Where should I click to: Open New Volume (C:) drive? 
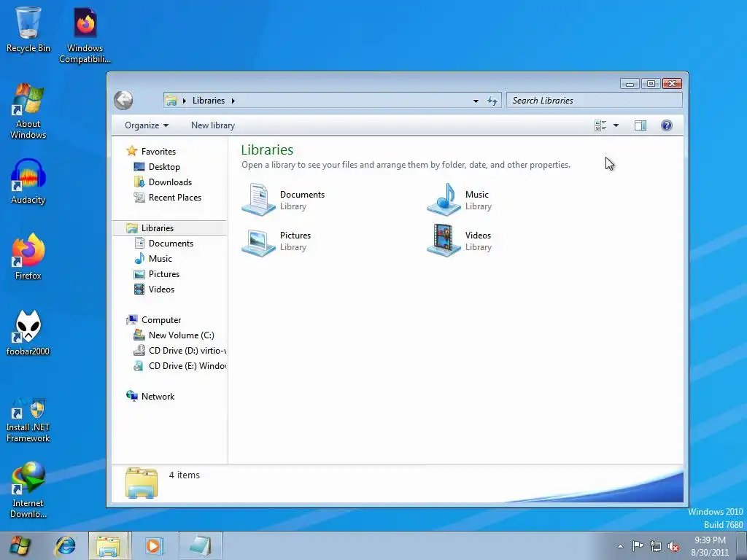181,335
